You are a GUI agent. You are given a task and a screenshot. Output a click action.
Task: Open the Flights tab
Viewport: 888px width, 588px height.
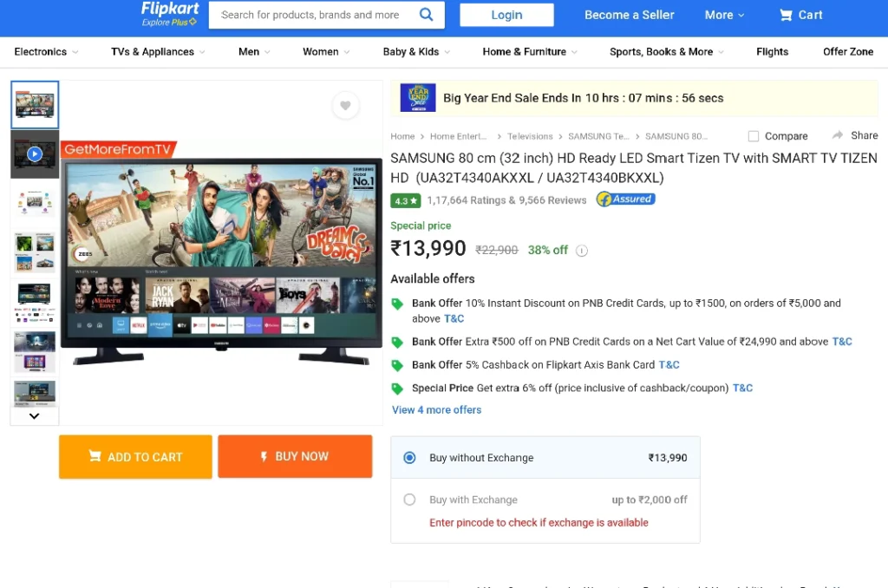tap(772, 51)
